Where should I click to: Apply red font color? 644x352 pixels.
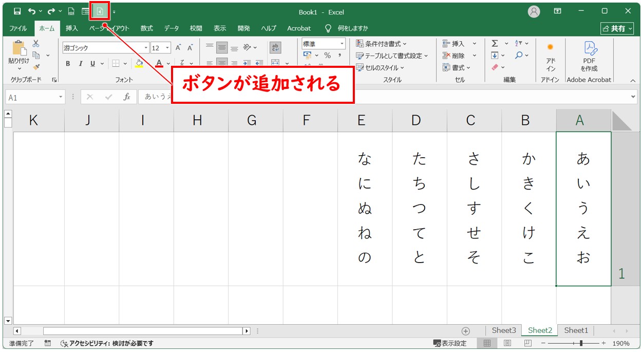click(159, 64)
